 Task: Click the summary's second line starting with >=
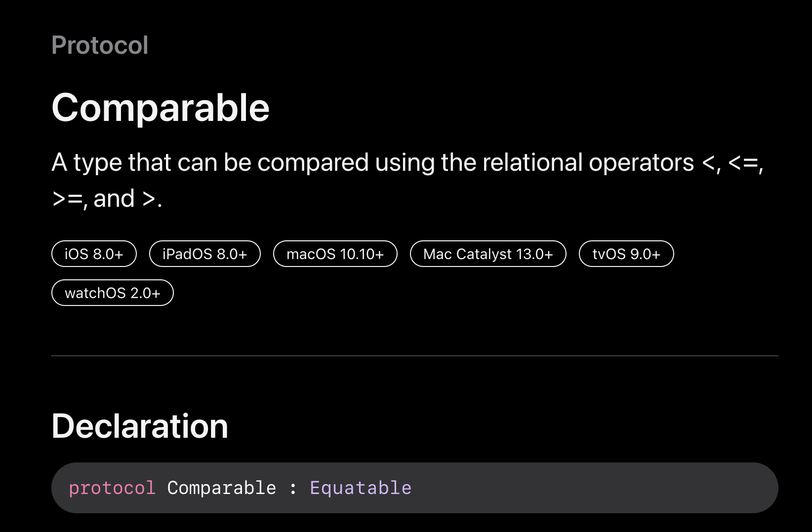(107, 199)
